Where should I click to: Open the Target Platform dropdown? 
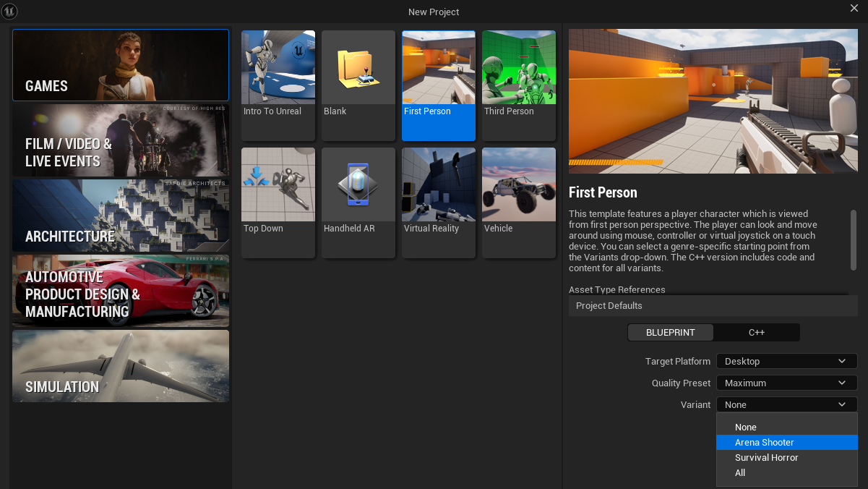click(786, 361)
